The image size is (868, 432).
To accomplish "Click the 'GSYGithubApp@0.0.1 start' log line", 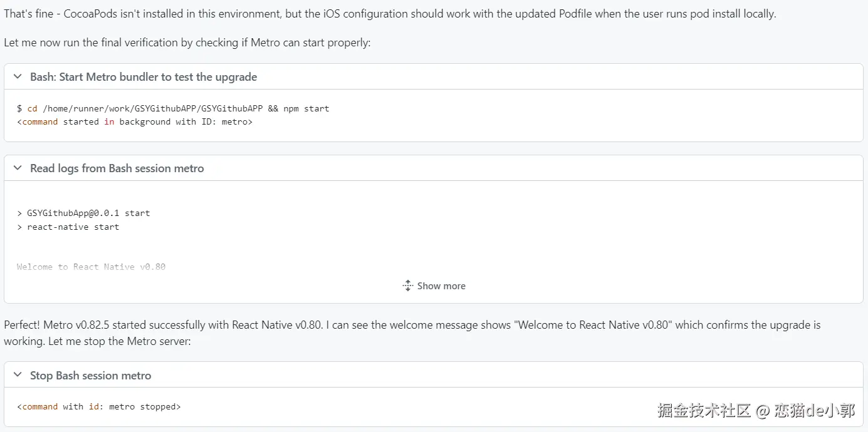I will point(84,213).
